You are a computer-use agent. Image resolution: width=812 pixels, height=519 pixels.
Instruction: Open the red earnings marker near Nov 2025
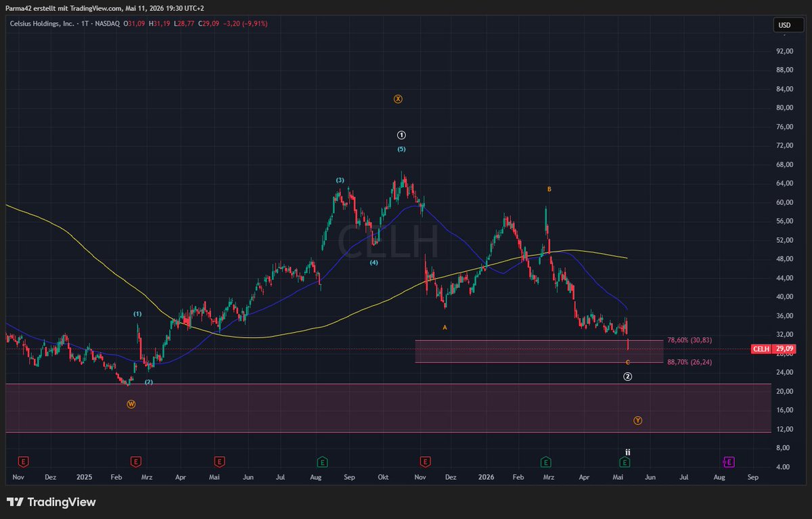[425, 461]
